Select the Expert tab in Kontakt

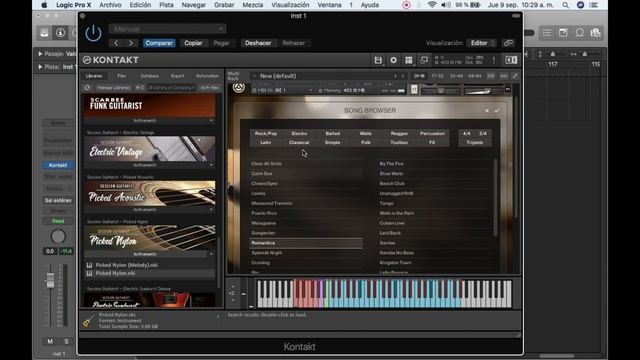pyautogui.click(x=178, y=76)
